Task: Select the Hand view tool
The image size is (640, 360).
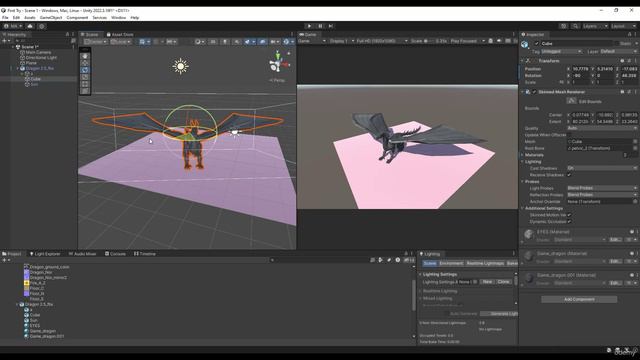Action: coord(85,56)
